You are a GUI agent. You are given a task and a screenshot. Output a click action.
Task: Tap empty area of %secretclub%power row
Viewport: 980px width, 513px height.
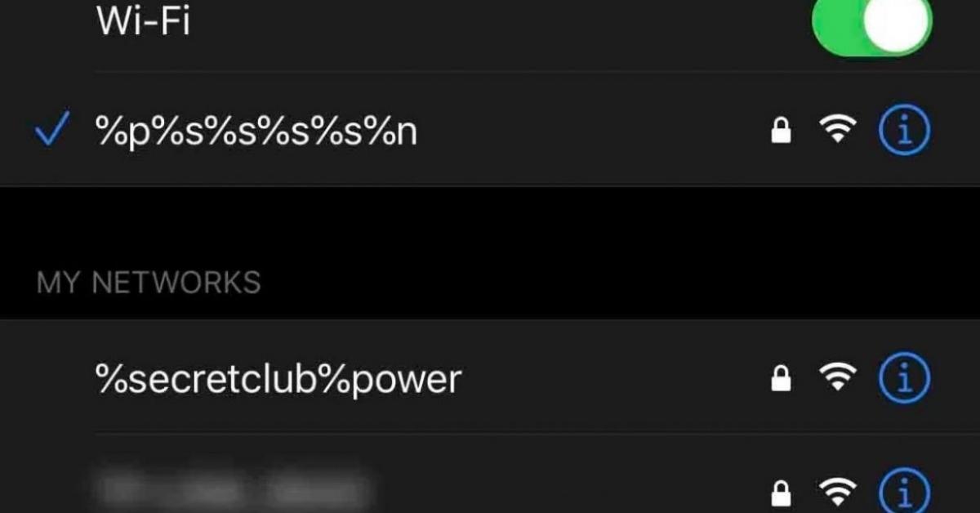(x=612, y=377)
